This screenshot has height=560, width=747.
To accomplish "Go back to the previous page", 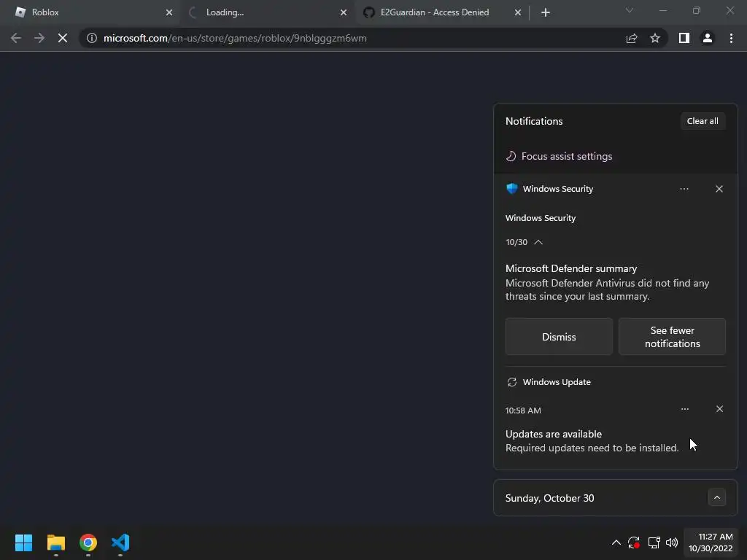I will pos(16,38).
